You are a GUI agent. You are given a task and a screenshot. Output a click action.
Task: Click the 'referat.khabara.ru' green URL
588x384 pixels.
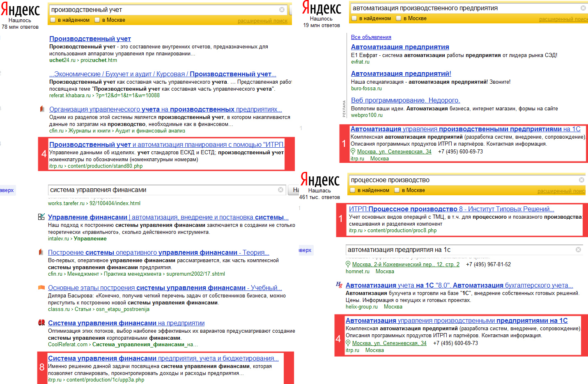click(x=70, y=95)
